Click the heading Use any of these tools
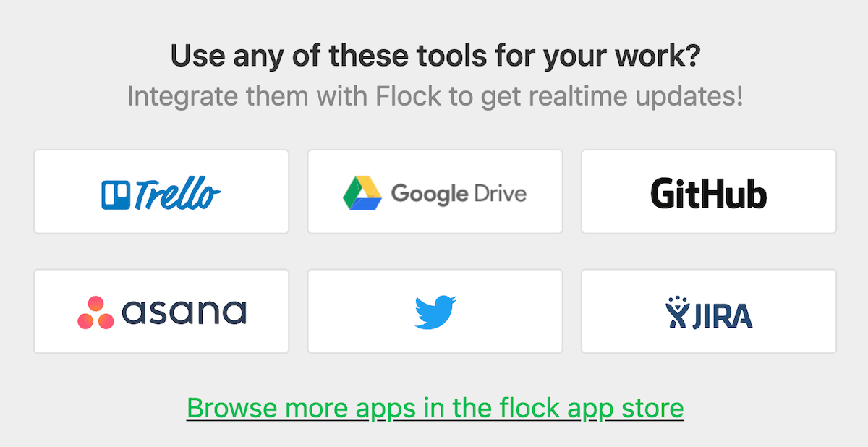Viewport: 868px width, 447px height. [435, 56]
